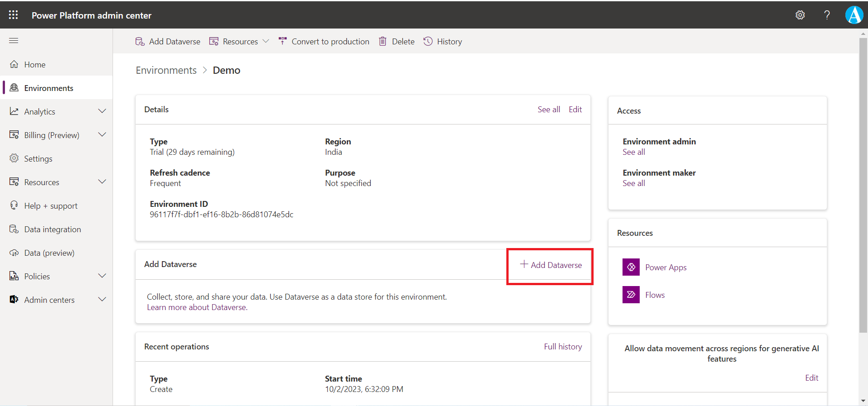
Task: Expand the Analytics navigation section
Action: 102,111
